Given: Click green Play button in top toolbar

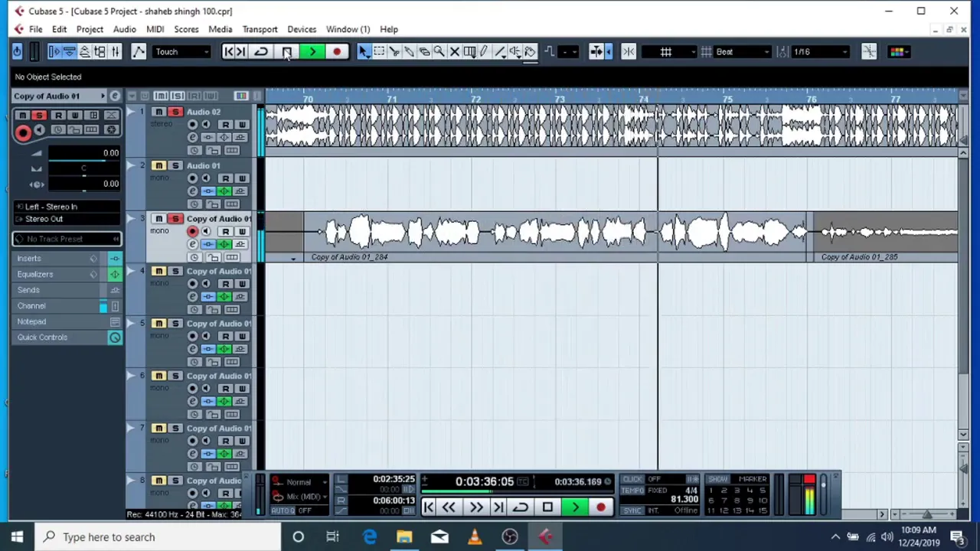Looking at the screenshot, I should pyautogui.click(x=312, y=51).
